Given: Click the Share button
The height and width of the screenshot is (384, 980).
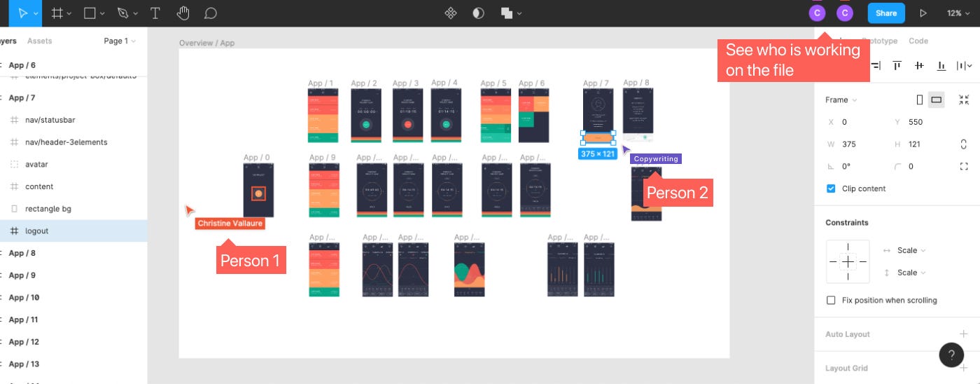Looking at the screenshot, I should point(886,13).
